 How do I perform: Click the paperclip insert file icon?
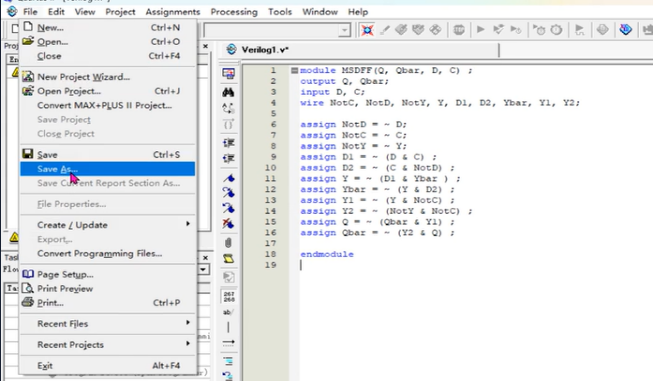228,243
